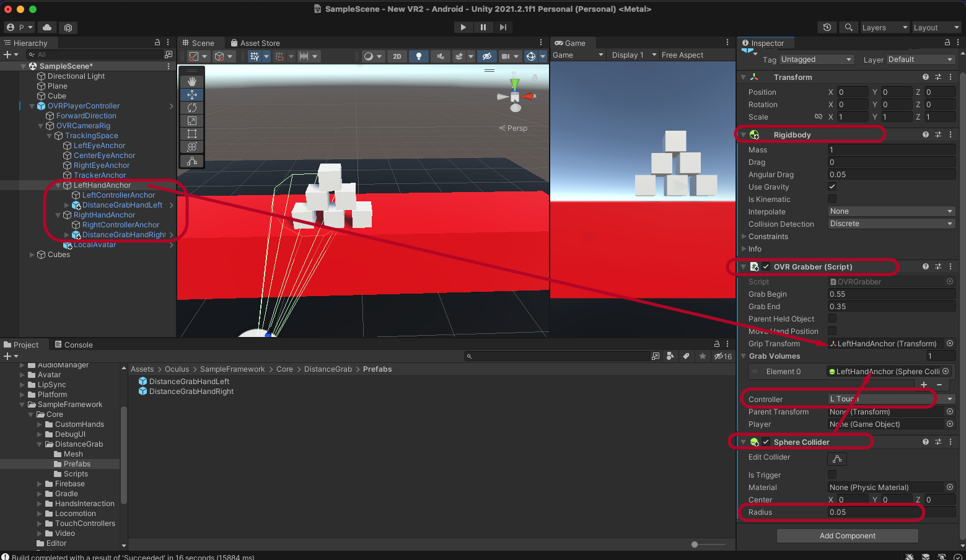The width and height of the screenshot is (966, 560).
Task: Open the account dropdown P
Action: point(20,27)
